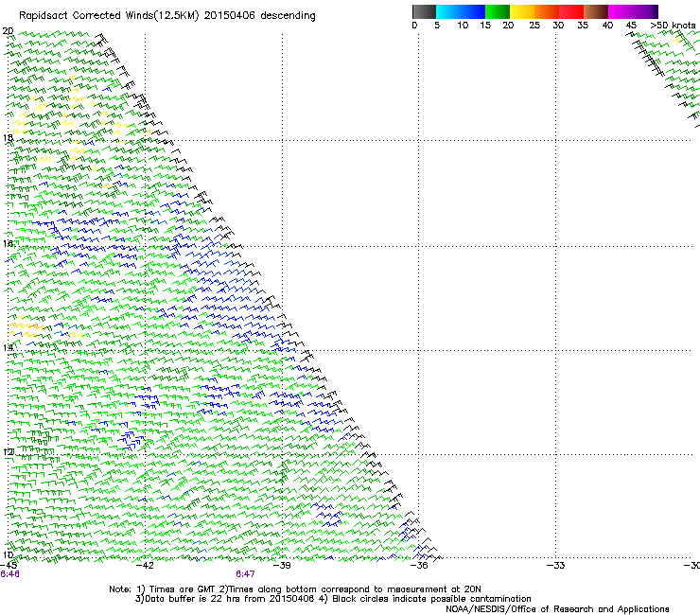The width and height of the screenshot is (700, 615).
Task: Click the green 15–20 knots legend segment
Action: pos(498,11)
